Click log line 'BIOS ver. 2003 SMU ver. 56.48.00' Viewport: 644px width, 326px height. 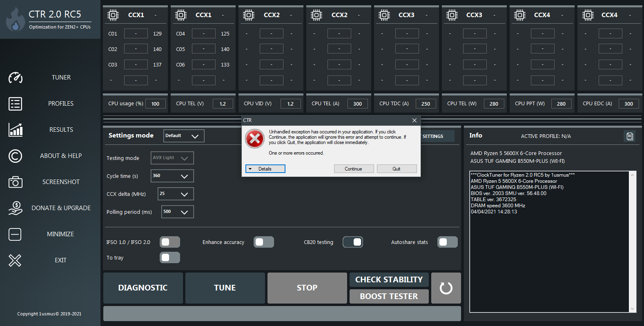point(508,193)
